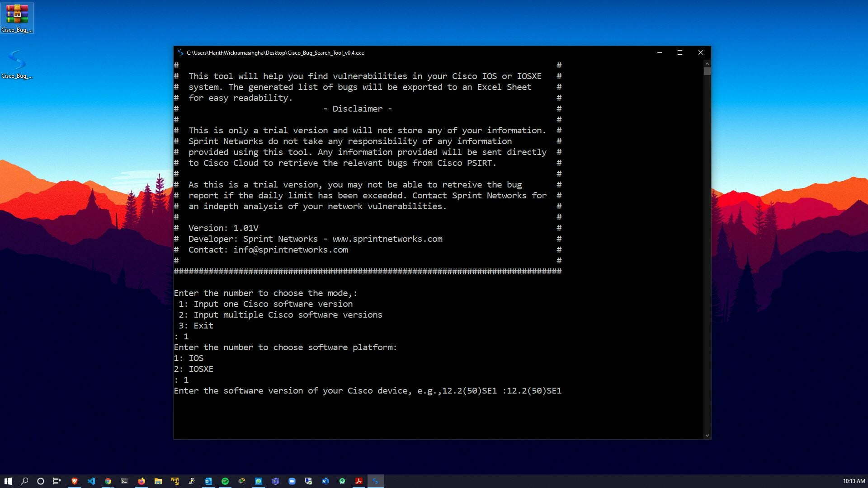Open the terminal app in taskbar
The height and width of the screenshot is (488, 868).
pos(124,481)
